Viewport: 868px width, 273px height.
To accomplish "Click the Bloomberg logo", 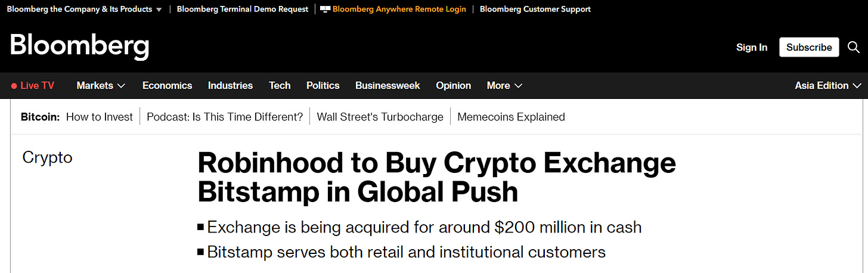I will 79,46.
